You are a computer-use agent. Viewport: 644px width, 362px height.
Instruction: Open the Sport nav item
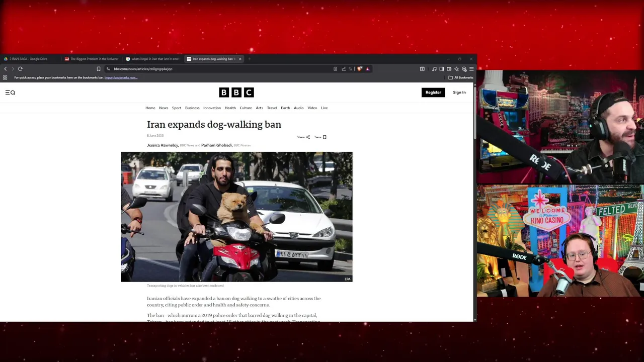tap(177, 108)
